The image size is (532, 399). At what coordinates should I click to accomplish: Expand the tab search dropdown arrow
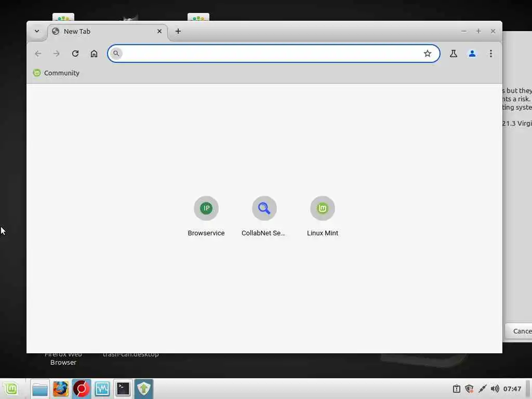[37, 31]
